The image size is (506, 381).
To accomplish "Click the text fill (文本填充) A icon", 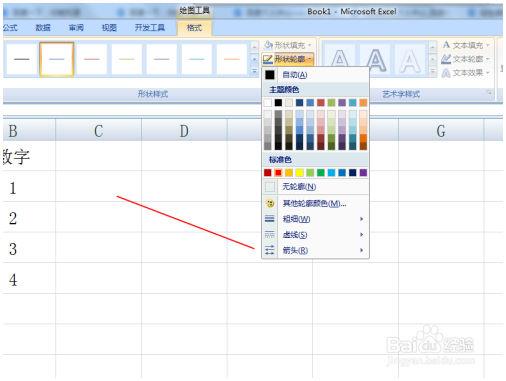I will click(x=446, y=45).
